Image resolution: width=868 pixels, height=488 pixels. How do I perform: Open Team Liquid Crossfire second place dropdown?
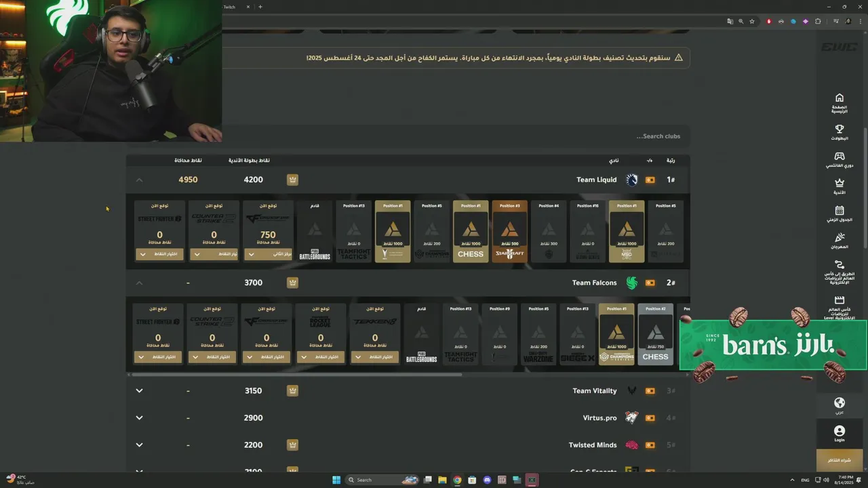point(268,254)
